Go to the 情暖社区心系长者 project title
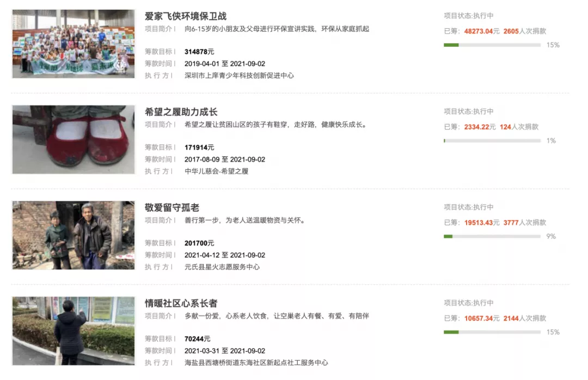Viewport: 588px width, 380px height. [x=181, y=303]
